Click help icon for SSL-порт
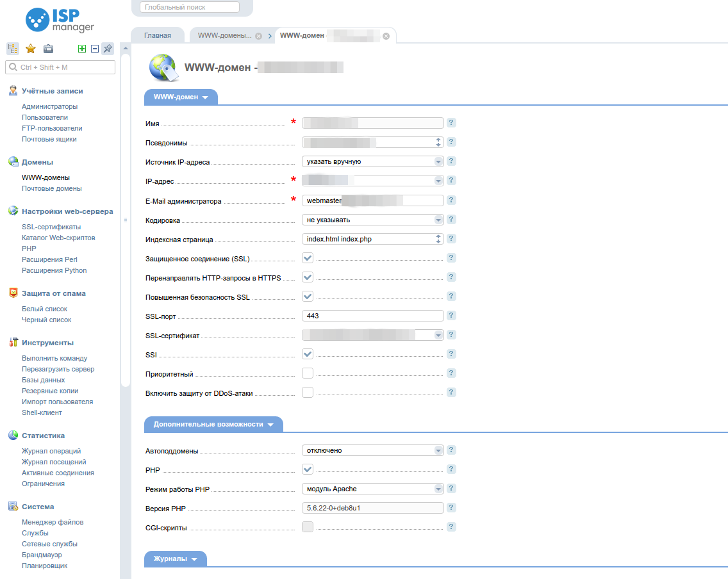728x579 pixels. click(451, 316)
